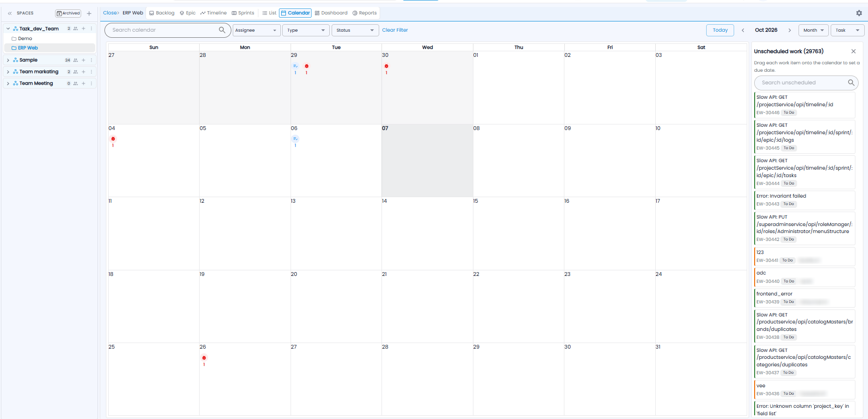Open the three-dot menu for Team markating
The height and width of the screenshot is (419, 868).
pyautogui.click(x=91, y=72)
